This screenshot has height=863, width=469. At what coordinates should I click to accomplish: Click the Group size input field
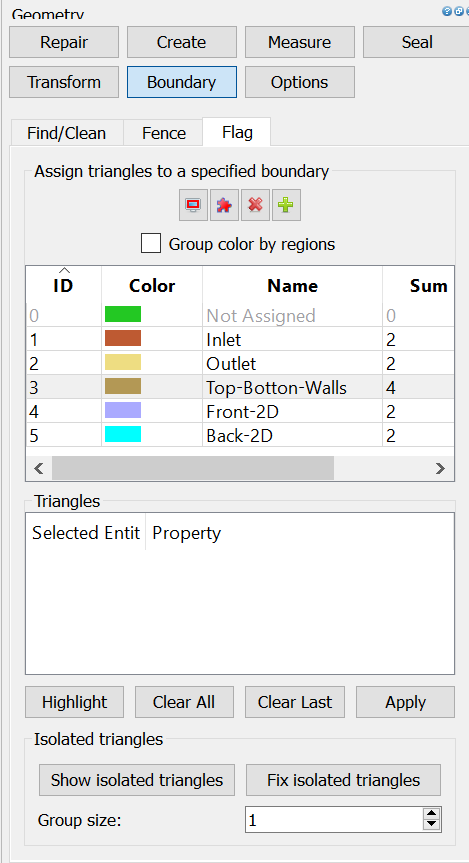point(335,820)
